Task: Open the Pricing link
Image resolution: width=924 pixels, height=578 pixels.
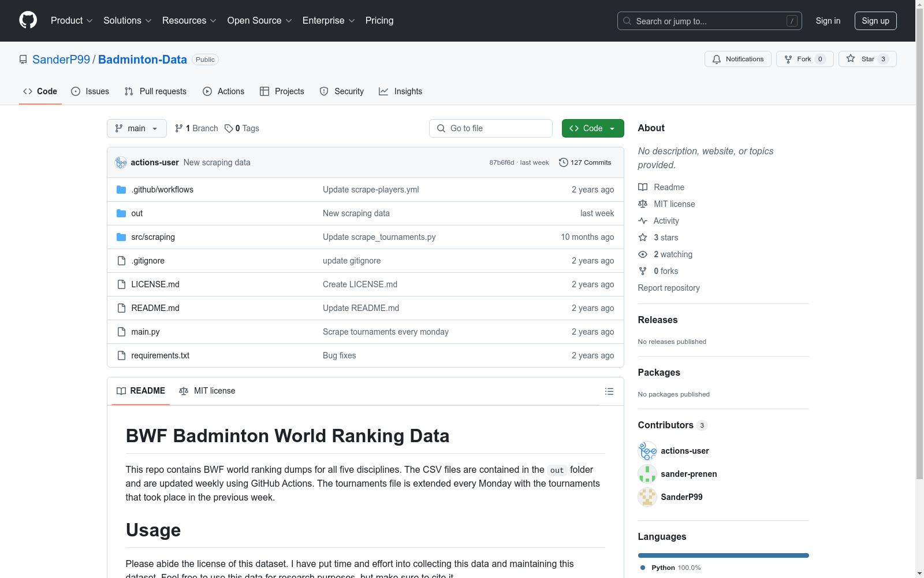Action: click(379, 21)
